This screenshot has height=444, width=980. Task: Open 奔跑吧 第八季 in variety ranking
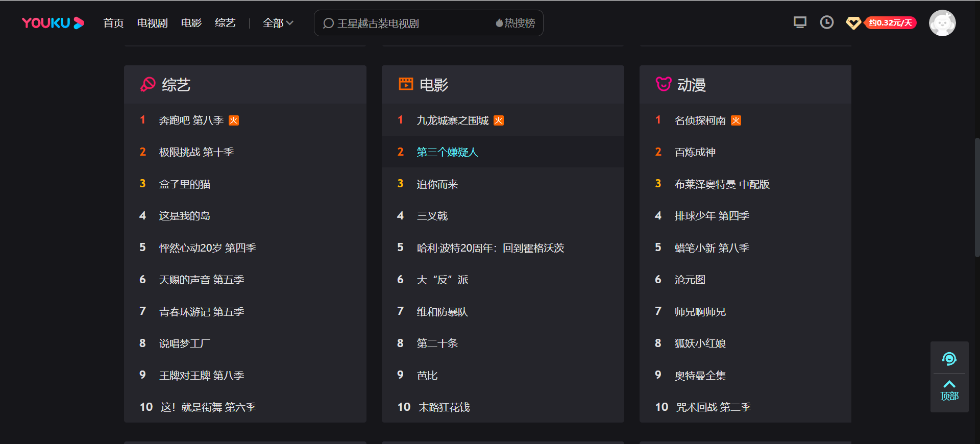(x=191, y=120)
